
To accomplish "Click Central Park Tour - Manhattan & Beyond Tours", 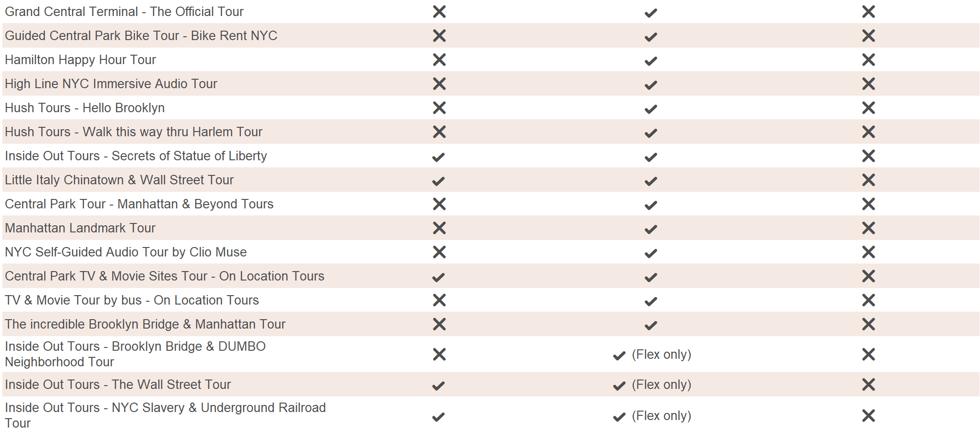I will 139,204.
